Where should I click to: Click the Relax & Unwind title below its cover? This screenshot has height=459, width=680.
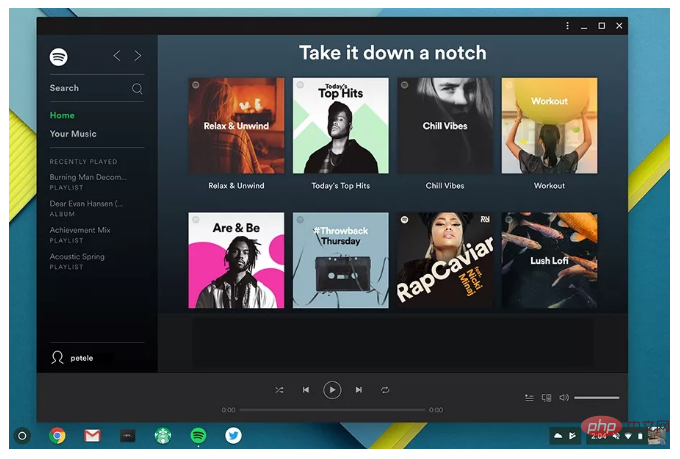(x=236, y=186)
